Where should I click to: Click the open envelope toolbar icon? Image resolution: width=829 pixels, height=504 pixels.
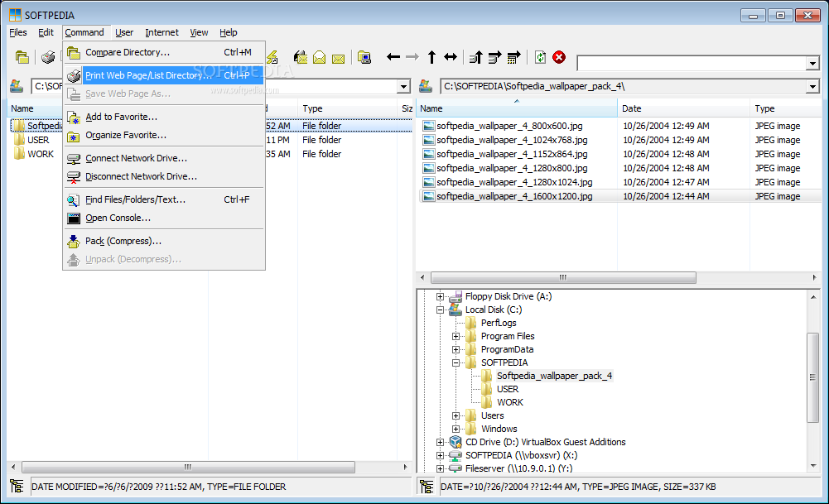click(320, 57)
